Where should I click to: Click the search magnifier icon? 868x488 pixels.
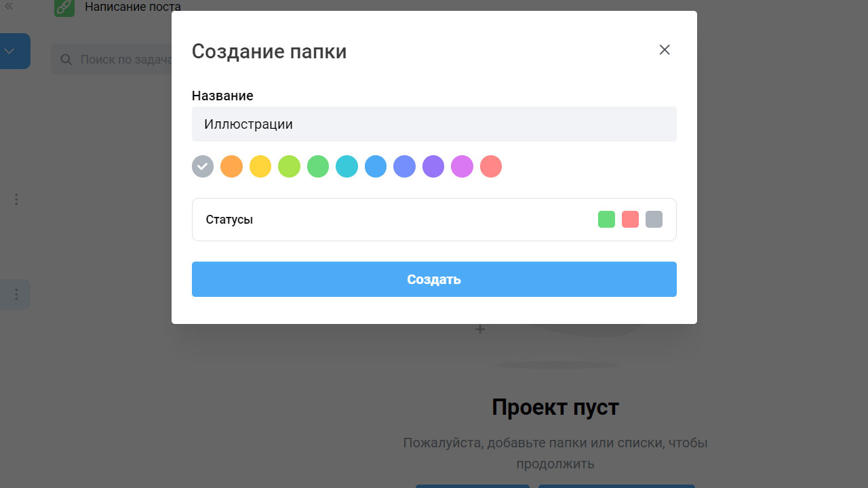tap(66, 60)
